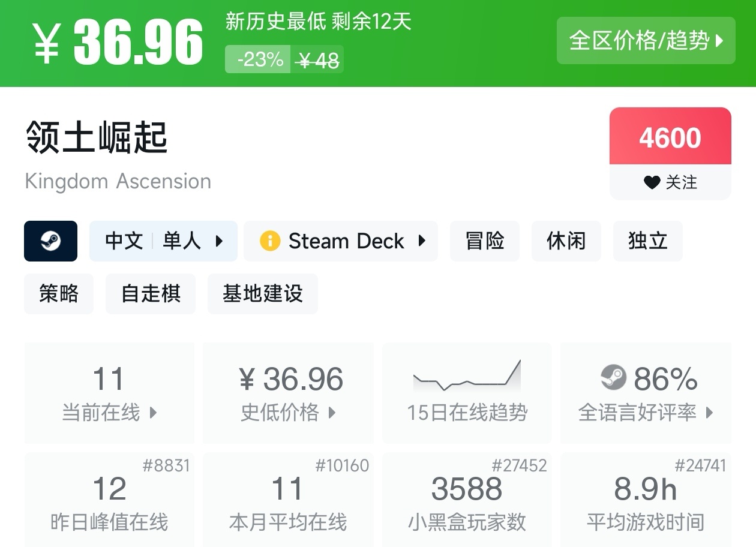The height and width of the screenshot is (547, 756).
Task: Select the 休闲 casual tag
Action: click(566, 241)
